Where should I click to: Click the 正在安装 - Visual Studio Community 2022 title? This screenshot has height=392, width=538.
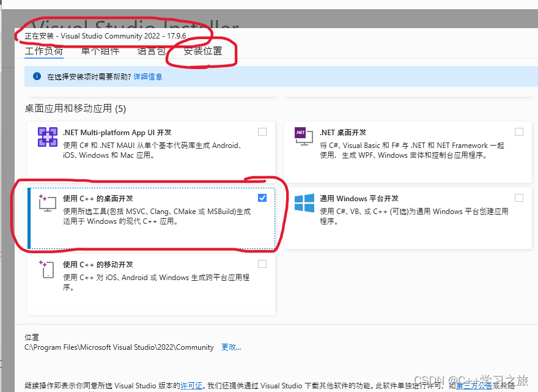click(105, 36)
